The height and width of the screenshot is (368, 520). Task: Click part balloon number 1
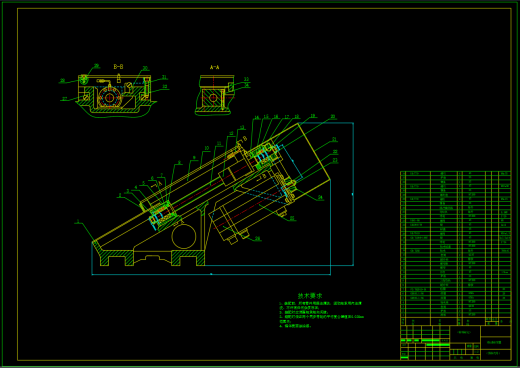78,221
